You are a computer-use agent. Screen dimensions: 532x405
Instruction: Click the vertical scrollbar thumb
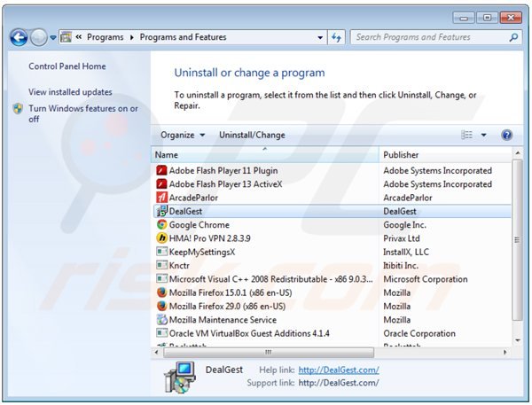coord(518,240)
